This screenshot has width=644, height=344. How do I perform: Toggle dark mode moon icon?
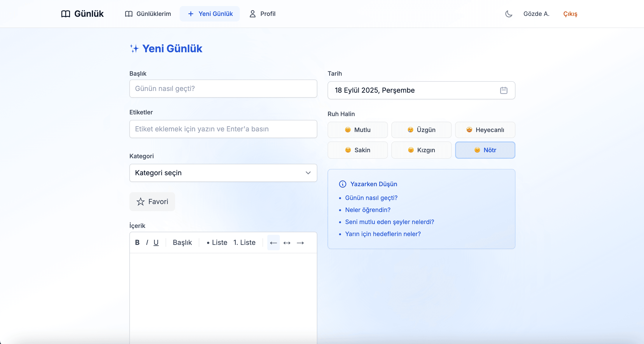[509, 14]
